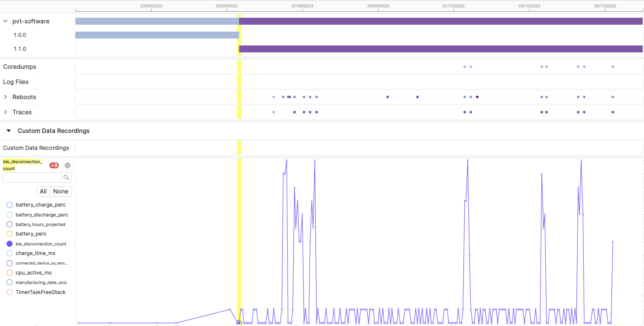Toggle cpu_active_ms metric circle
Image resolution: width=644 pixels, height=326 pixels.
[10, 273]
